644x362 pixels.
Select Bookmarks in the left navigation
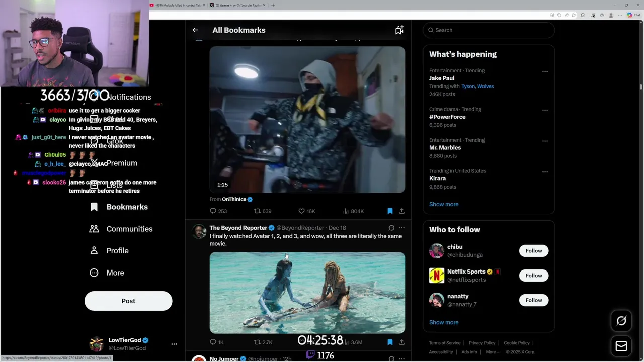click(x=119, y=207)
